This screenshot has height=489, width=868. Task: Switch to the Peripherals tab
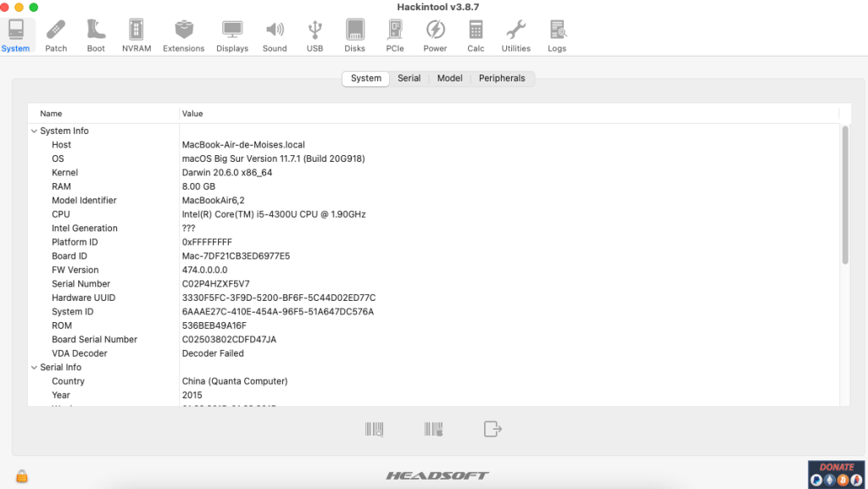coord(502,79)
